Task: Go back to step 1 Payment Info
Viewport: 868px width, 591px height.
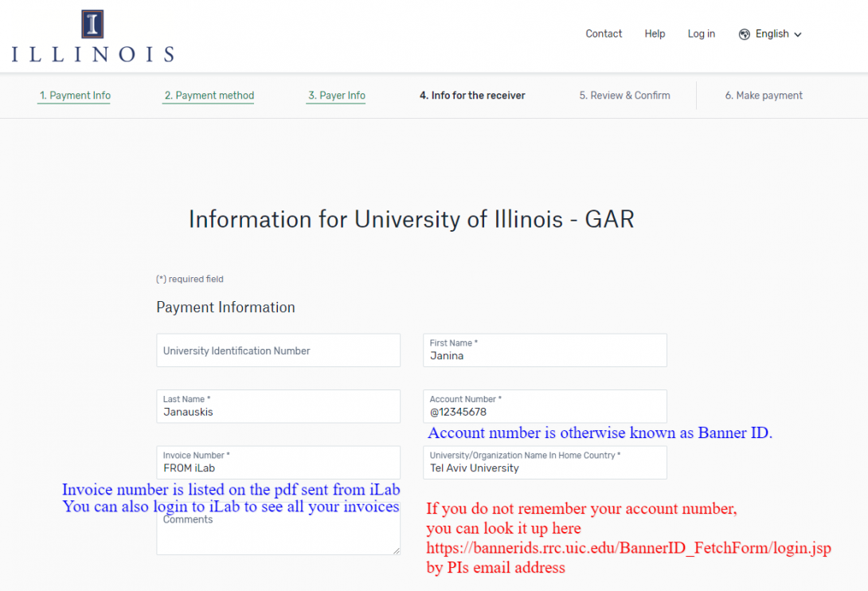Action: tap(75, 96)
